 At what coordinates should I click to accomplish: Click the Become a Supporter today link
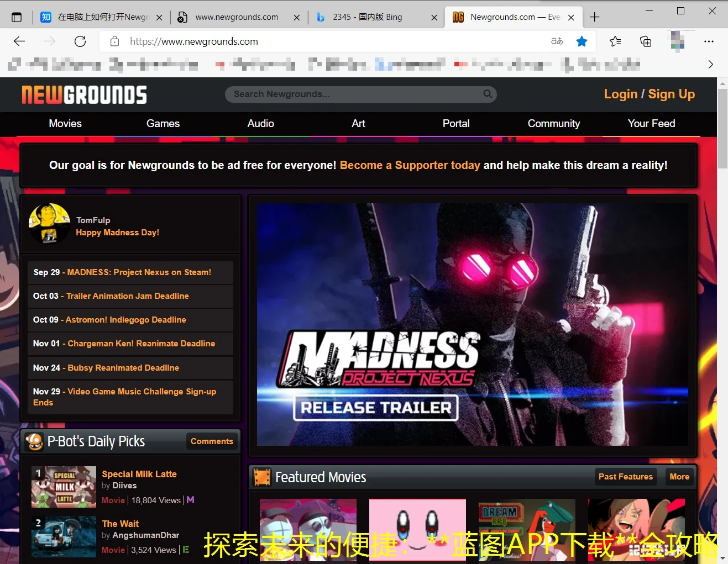[410, 165]
